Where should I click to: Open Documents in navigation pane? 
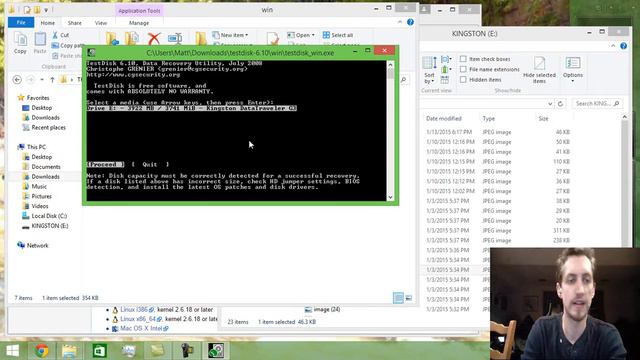coord(46,167)
